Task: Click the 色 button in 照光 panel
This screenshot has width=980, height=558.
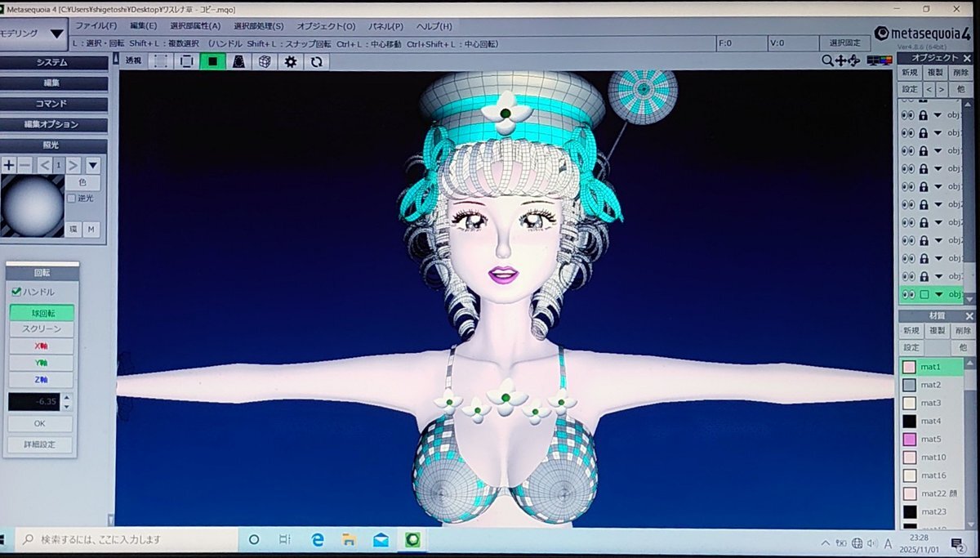Action: pos(82,183)
